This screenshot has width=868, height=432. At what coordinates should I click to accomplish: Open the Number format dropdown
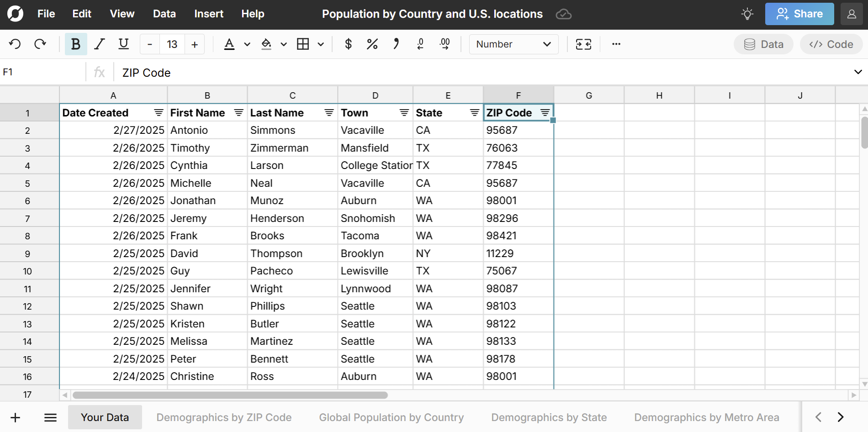[x=513, y=44]
